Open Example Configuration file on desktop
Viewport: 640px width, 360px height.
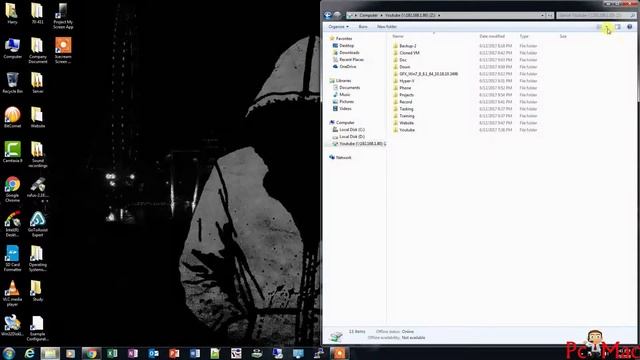tap(38, 328)
